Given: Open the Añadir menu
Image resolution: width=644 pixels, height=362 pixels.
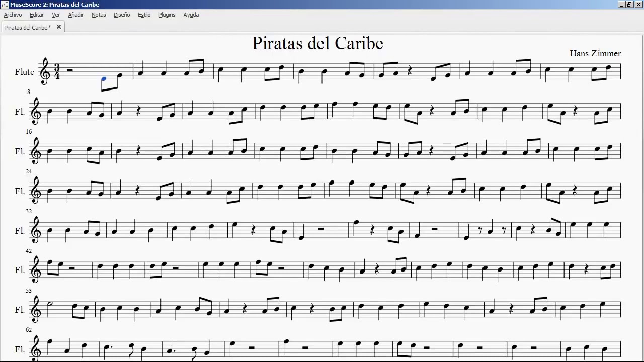Looking at the screenshot, I should [76, 15].
